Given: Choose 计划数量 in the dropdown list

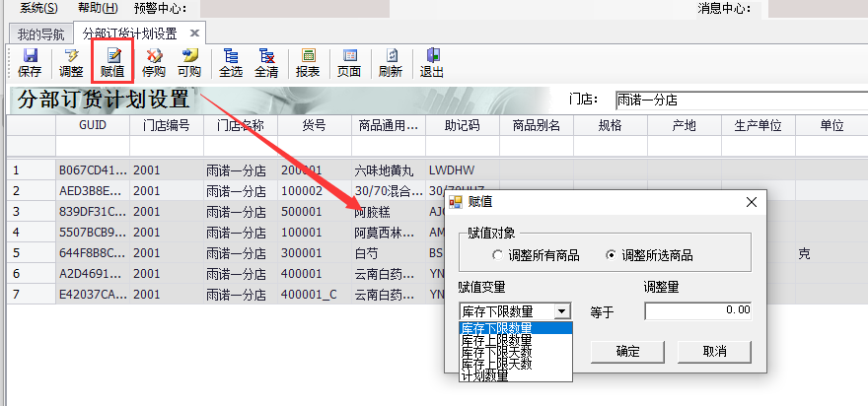Looking at the screenshot, I should 515,375.
